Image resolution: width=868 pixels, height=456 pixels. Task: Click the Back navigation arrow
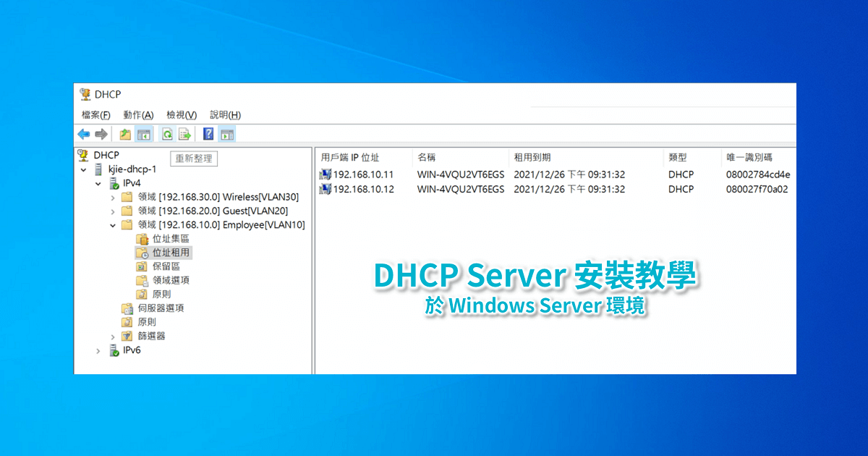pyautogui.click(x=83, y=134)
